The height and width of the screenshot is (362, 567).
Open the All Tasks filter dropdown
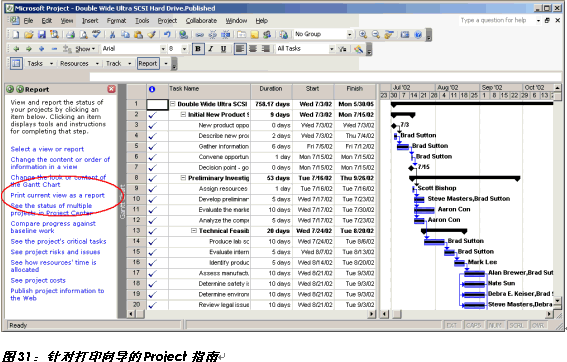pos(332,49)
